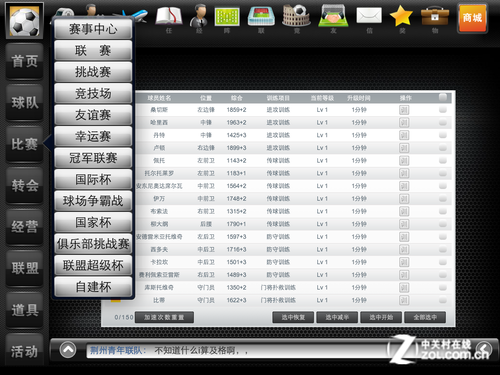Select 幸运赛 from the match menu
500x375 pixels.
93,136
